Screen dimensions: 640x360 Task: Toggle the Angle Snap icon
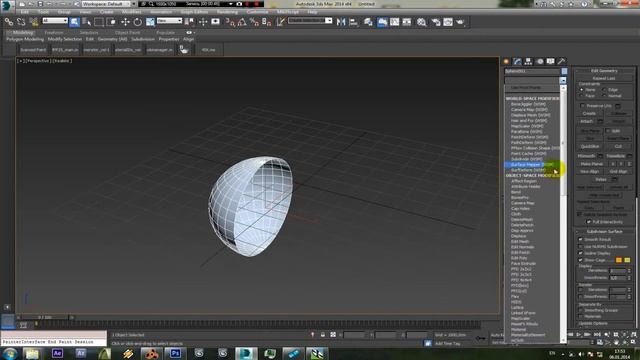(242, 22)
